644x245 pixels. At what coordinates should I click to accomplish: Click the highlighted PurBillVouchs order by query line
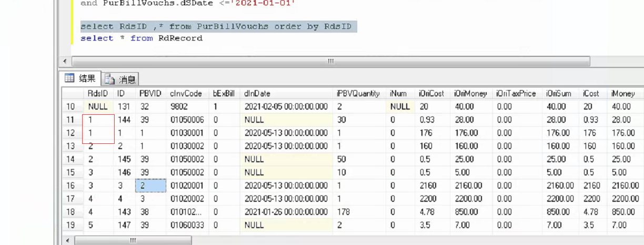tap(218, 26)
